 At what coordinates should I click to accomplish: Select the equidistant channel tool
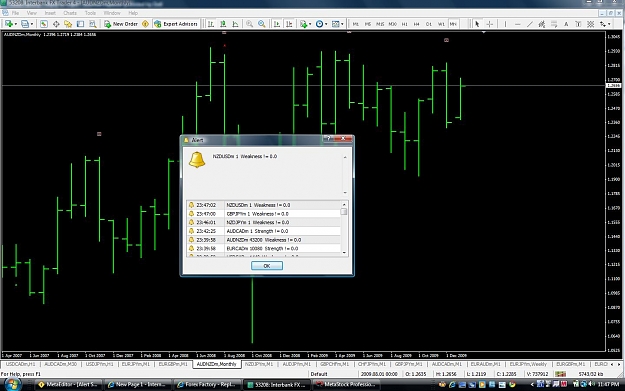click(542, 24)
